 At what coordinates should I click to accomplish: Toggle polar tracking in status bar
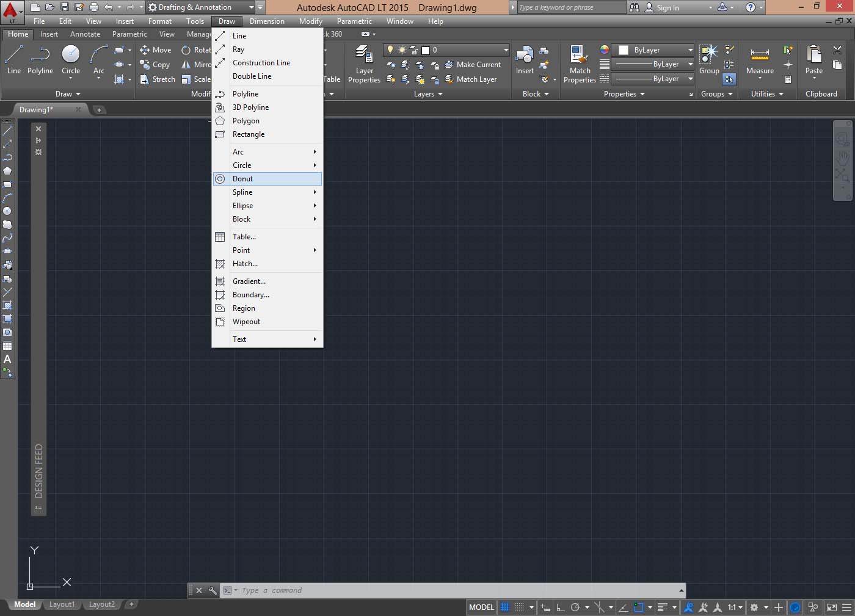point(575,607)
